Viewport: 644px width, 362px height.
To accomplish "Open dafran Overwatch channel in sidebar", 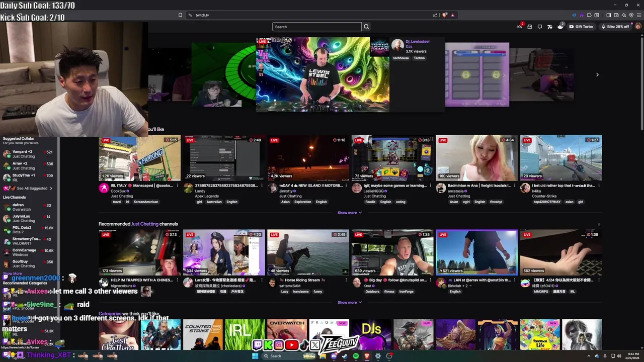I will (x=28, y=207).
